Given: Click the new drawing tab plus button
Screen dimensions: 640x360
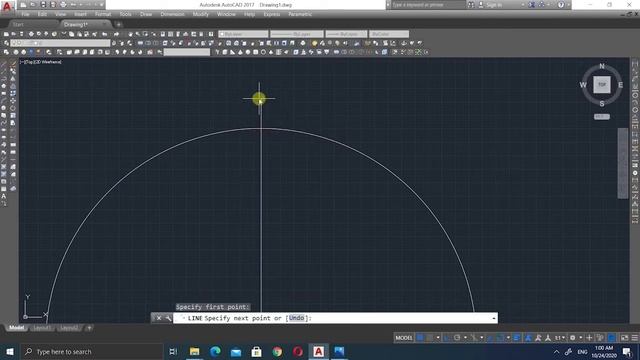Looking at the screenshot, I should tap(118, 24).
